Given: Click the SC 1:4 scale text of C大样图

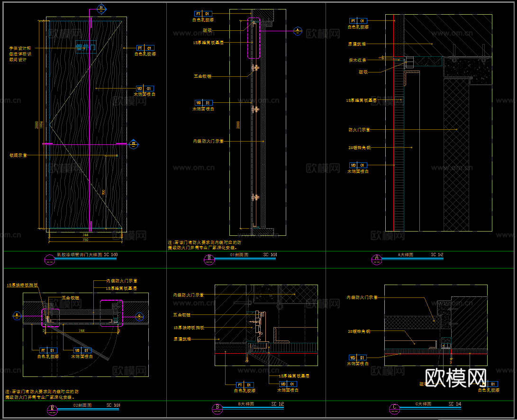Looking at the screenshot, I should coord(454,404).
